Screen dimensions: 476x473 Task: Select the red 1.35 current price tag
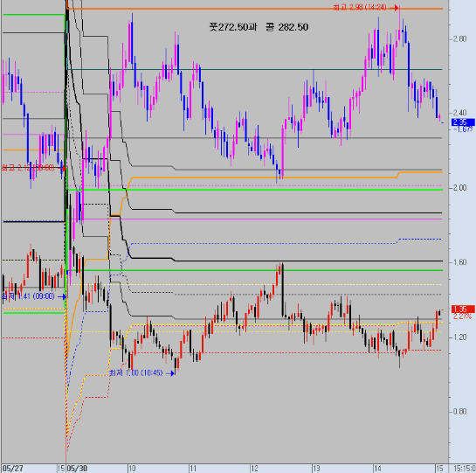463,310
